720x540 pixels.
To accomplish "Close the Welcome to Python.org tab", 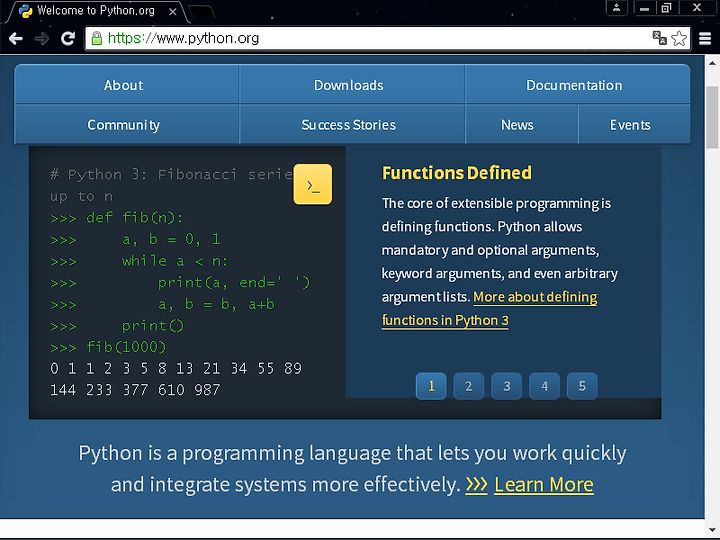I will [173, 11].
